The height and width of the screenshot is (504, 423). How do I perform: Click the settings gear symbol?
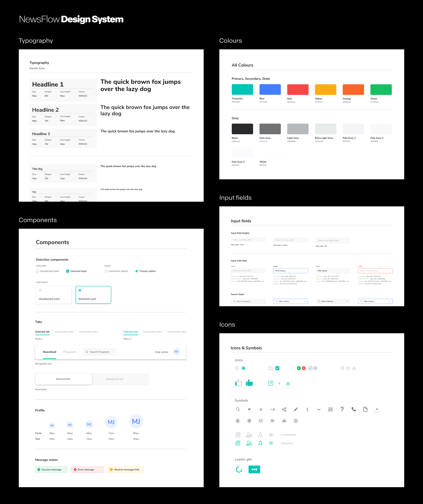click(x=249, y=421)
